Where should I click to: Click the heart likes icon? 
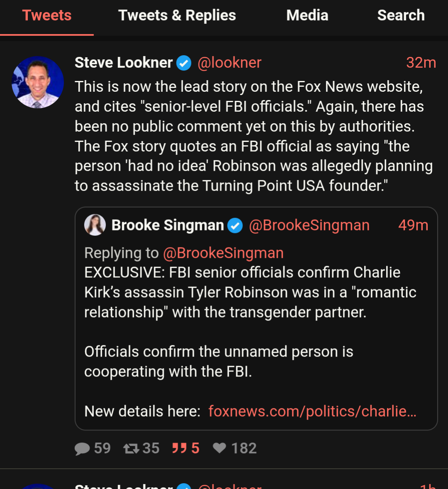pos(219,448)
